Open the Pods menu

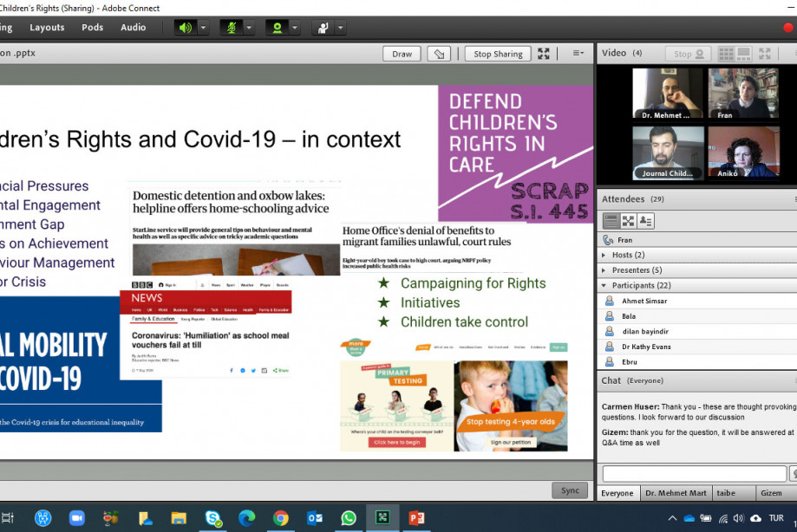(92, 27)
